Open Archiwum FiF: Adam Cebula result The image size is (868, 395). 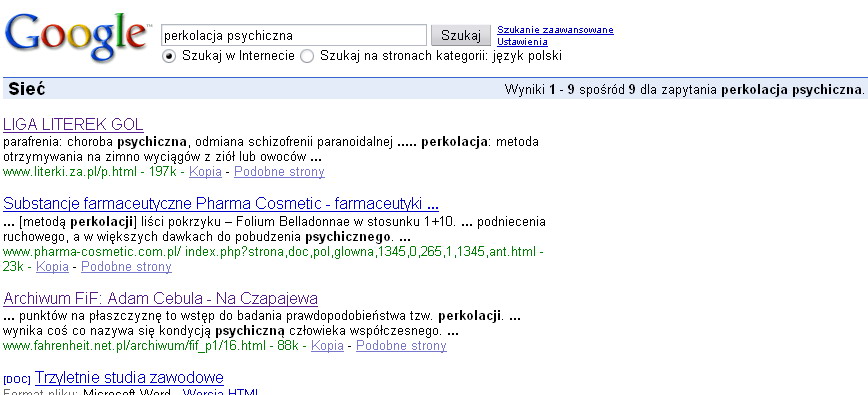[161, 299]
